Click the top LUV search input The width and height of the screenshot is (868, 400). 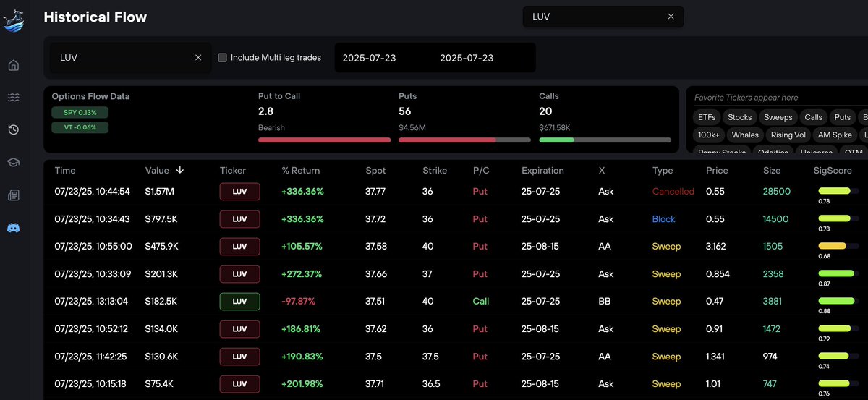click(x=603, y=17)
